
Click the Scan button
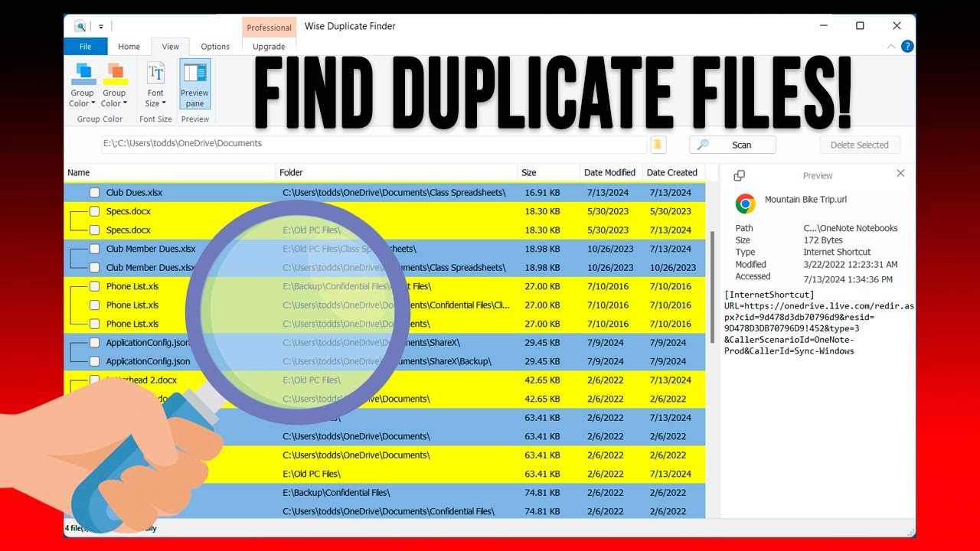point(733,145)
